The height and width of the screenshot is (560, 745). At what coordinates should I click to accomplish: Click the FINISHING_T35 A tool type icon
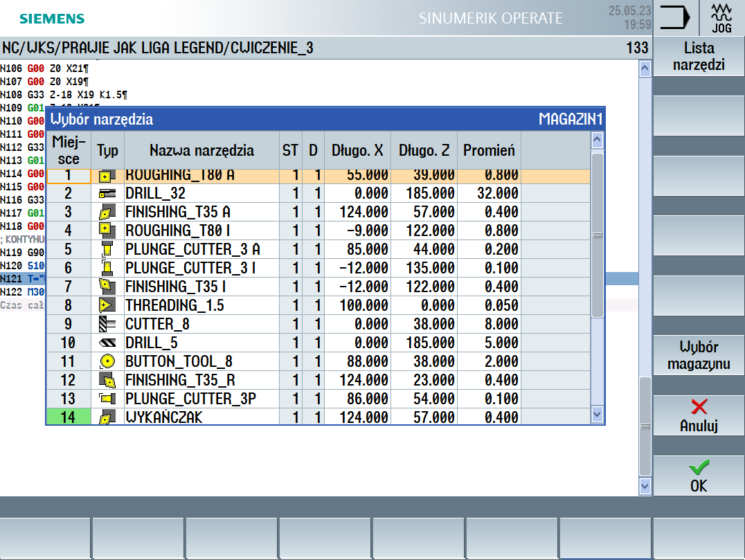click(107, 212)
